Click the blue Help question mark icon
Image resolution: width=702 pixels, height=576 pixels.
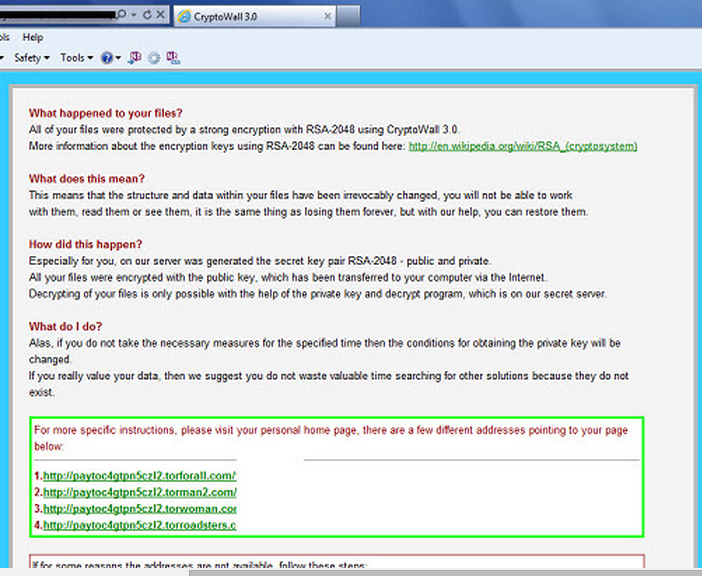[x=107, y=58]
